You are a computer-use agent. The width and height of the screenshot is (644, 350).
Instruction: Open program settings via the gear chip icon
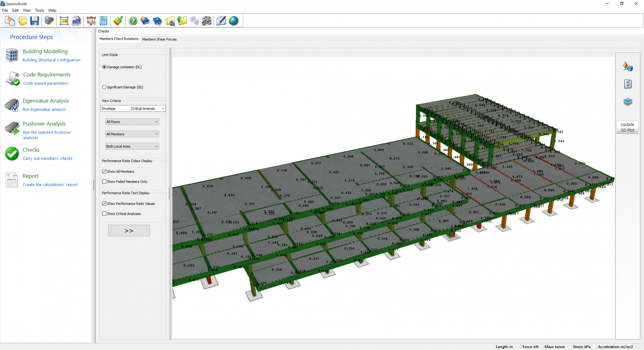49,21
